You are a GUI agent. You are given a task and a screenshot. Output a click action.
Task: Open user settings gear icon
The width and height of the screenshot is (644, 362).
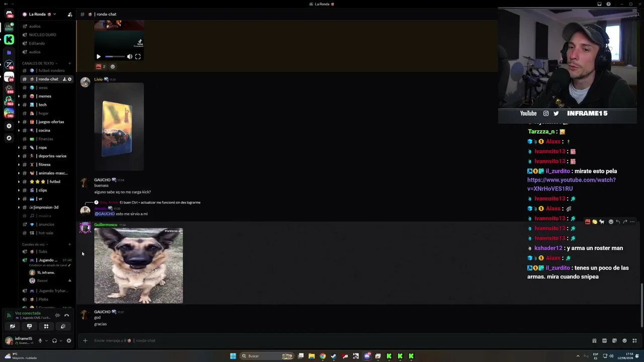point(69,340)
